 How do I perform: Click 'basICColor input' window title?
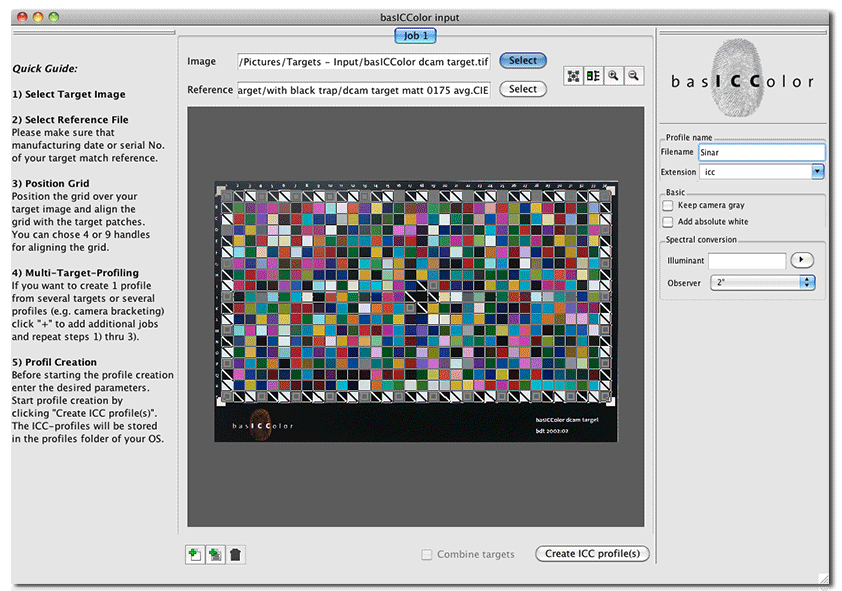click(419, 17)
